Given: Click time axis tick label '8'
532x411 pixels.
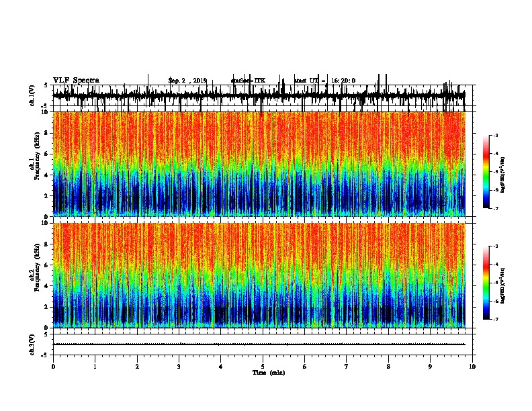Looking at the screenshot, I should click(388, 367).
